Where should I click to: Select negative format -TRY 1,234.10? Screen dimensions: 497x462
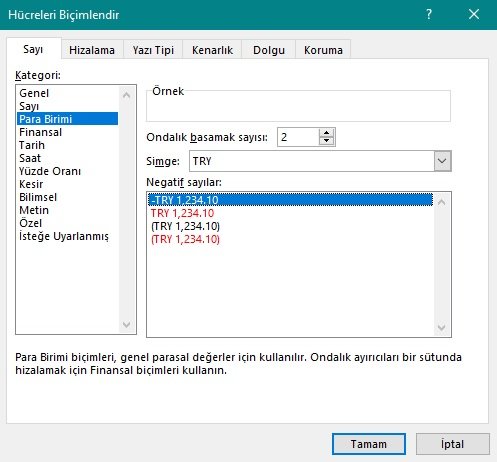[290, 200]
